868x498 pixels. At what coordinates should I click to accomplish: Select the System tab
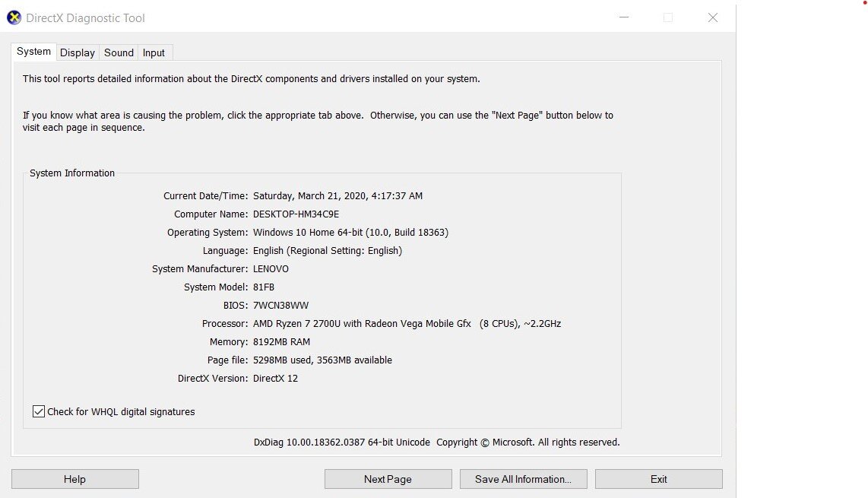(x=33, y=52)
